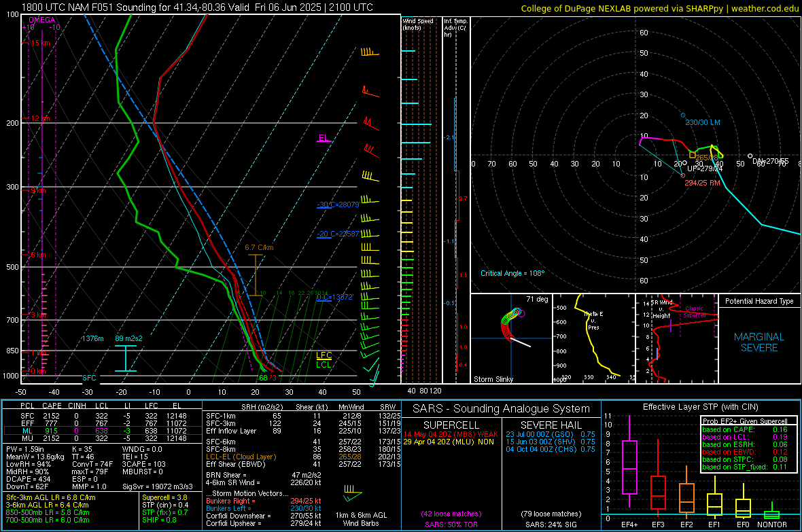Select the MU parcel row
802x532 pixels.
coord(103,438)
